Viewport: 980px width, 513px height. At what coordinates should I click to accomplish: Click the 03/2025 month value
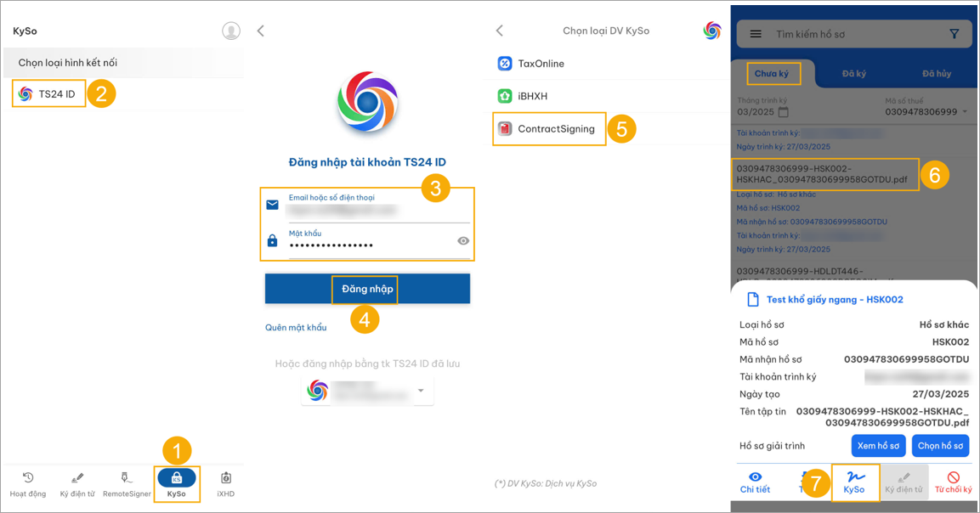755,112
